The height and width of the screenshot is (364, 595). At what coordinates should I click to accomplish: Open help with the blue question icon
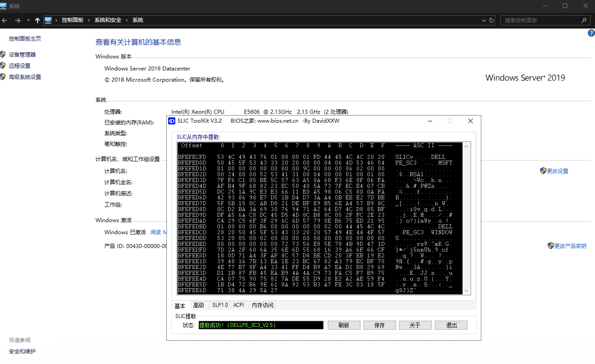coord(591,33)
